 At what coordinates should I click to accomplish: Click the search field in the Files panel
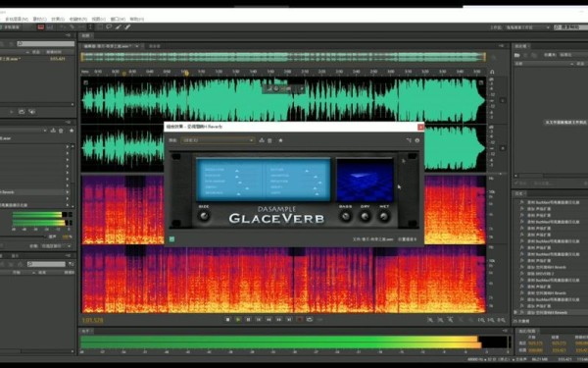coord(46,43)
